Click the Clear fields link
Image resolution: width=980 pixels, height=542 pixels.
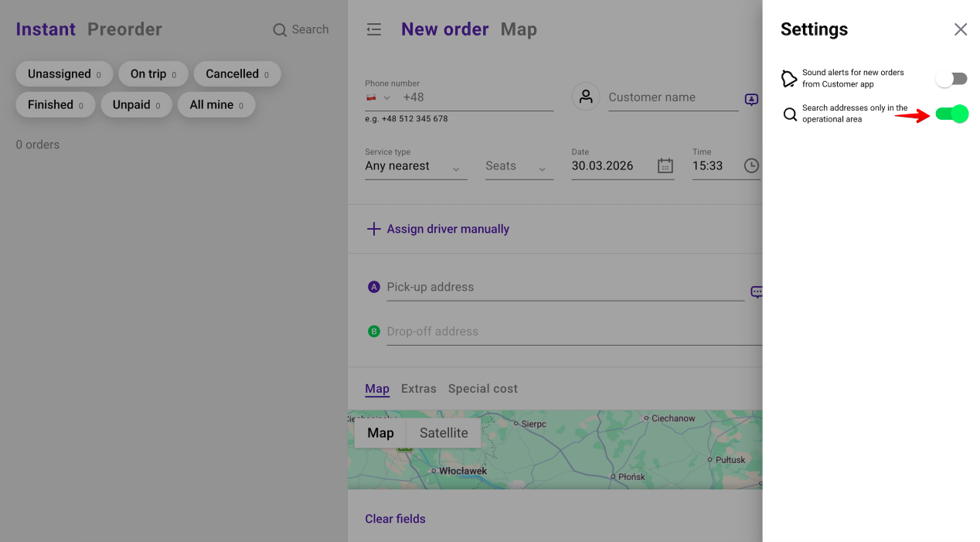tap(396, 519)
